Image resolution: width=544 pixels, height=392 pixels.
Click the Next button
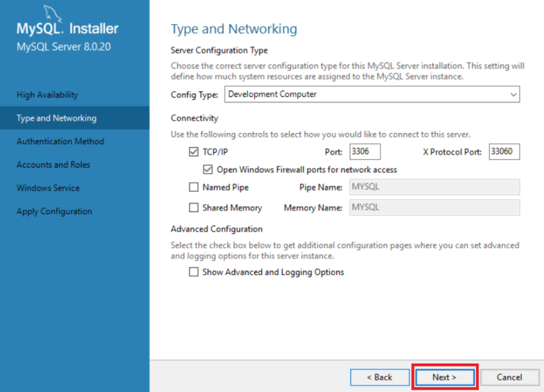coord(445,377)
